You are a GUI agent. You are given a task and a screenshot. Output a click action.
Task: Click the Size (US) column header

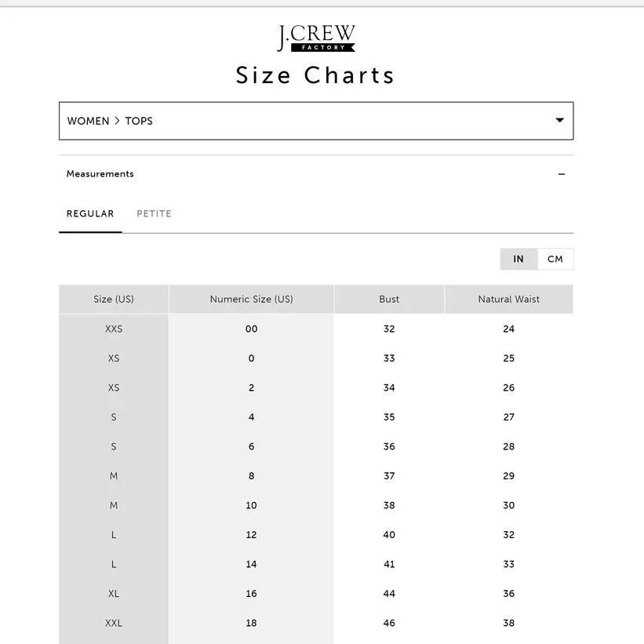114,300
